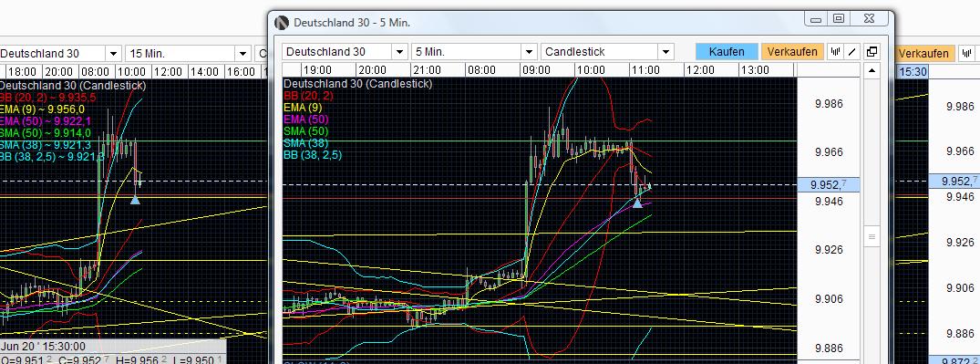Click the blue triangle marker on 15 Min. chart

(x=135, y=200)
